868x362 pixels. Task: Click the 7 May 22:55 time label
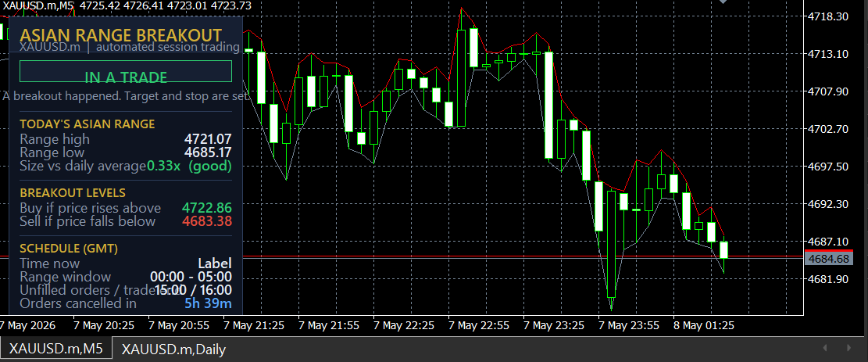click(x=479, y=325)
